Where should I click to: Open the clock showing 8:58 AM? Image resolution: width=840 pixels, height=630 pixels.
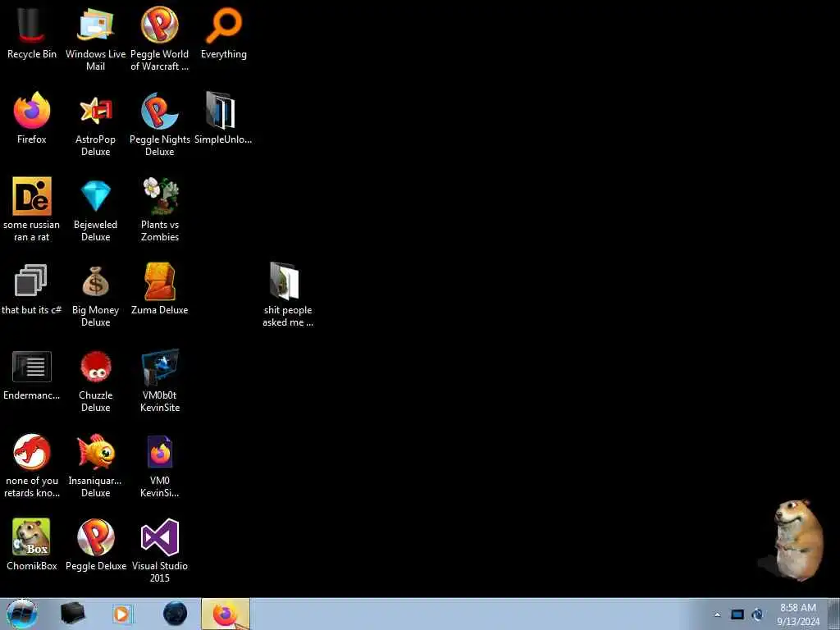798,614
